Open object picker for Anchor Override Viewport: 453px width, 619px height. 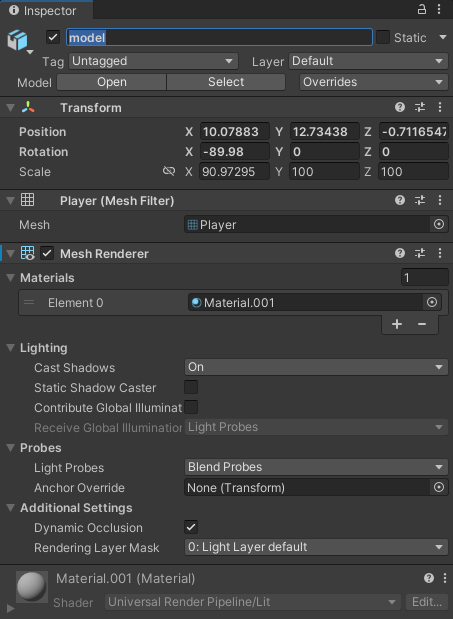coord(439,487)
